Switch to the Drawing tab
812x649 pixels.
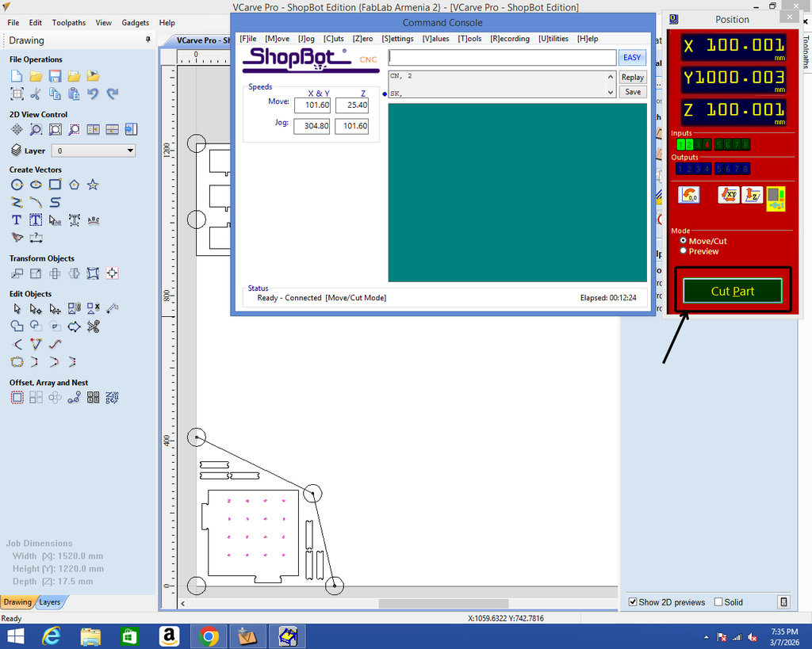pyautogui.click(x=17, y=602)
